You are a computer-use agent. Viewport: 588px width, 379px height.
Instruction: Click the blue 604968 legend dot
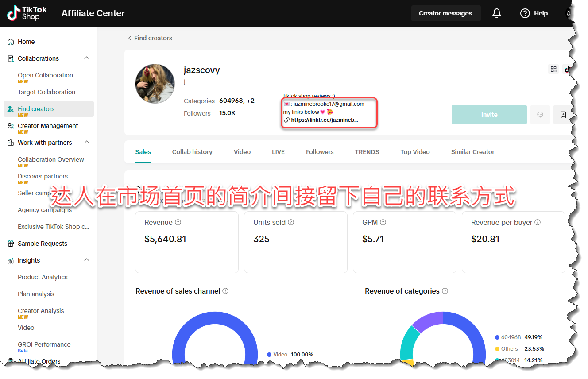tap(497, 337)
